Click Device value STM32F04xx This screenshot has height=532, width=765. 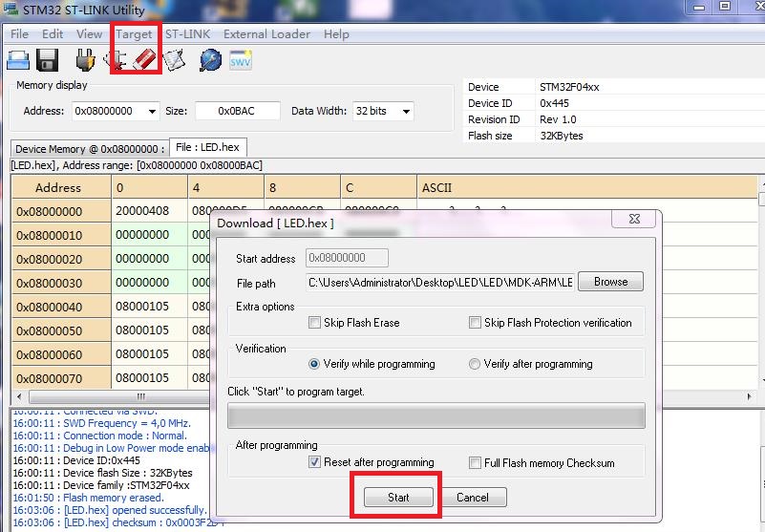(x=569, y=87)
